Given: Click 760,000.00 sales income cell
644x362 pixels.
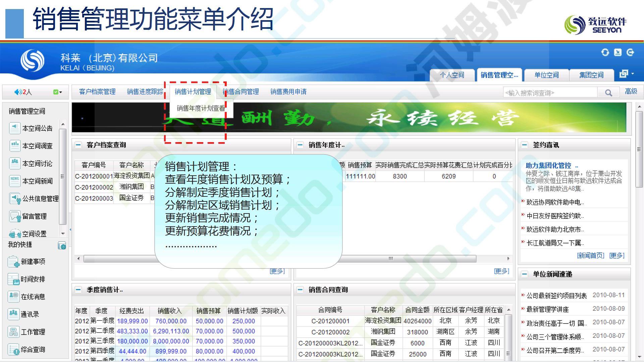Looking at the screenshot, I should pyautogui.click(x=171, y=321).
